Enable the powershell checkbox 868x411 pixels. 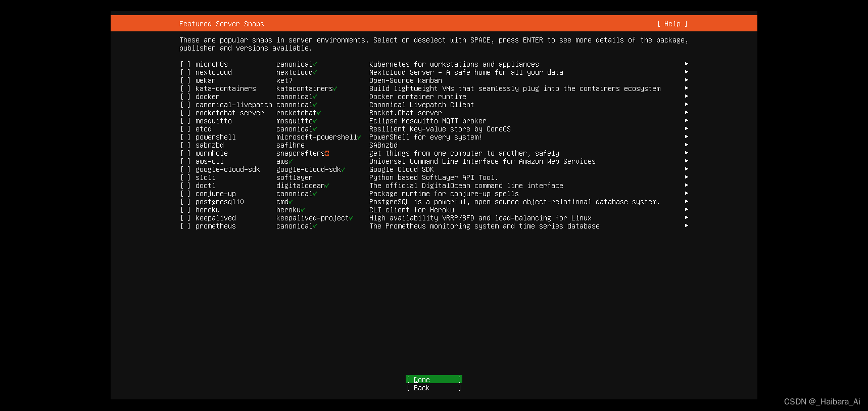(x=185, y=137)
